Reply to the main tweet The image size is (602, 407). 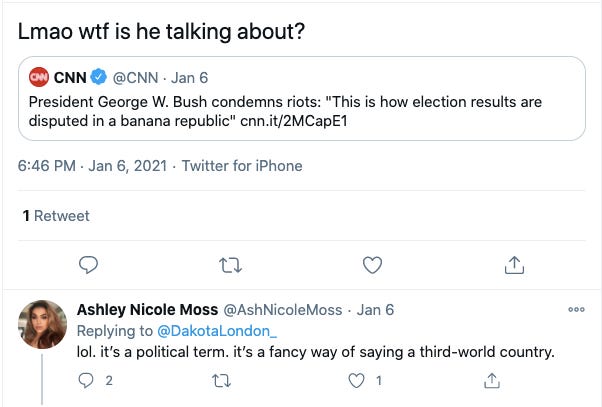click(88, 264)
